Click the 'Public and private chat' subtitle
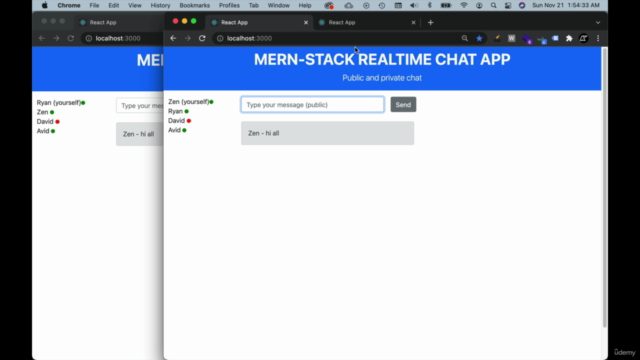The height and width of the screenshot is (360, 640). (x=382, y=78)
